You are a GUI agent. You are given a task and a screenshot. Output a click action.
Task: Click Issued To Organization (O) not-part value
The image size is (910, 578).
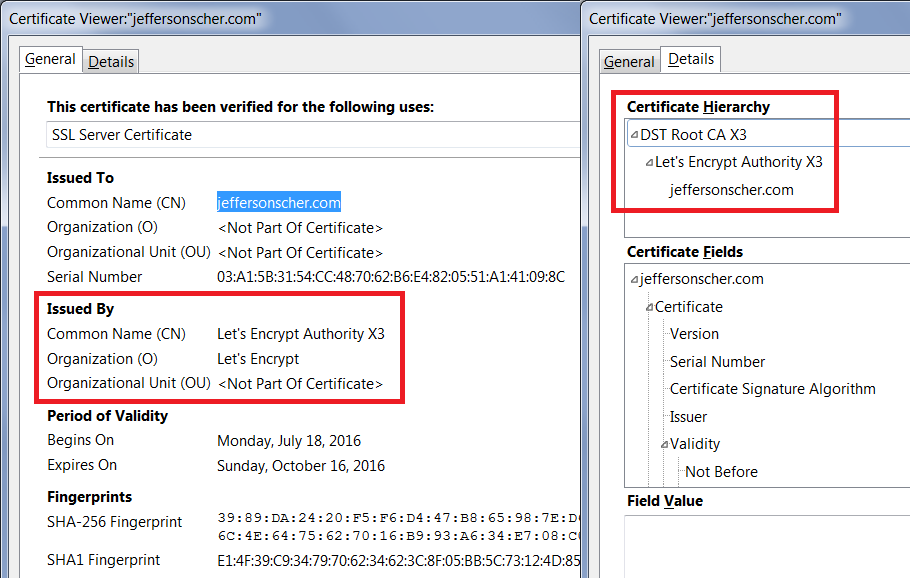click(300, 228)
